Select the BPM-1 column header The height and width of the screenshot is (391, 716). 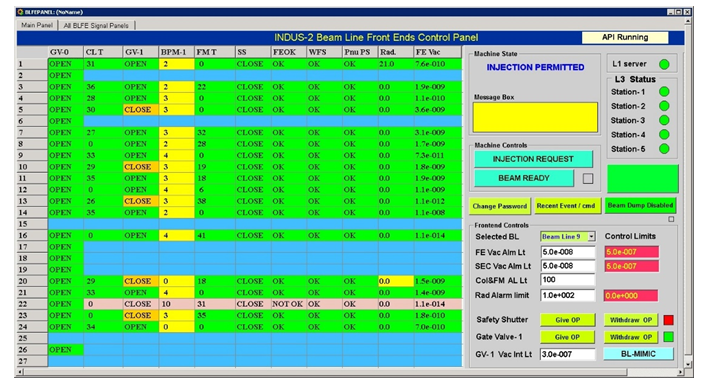(x=176, y=52)
